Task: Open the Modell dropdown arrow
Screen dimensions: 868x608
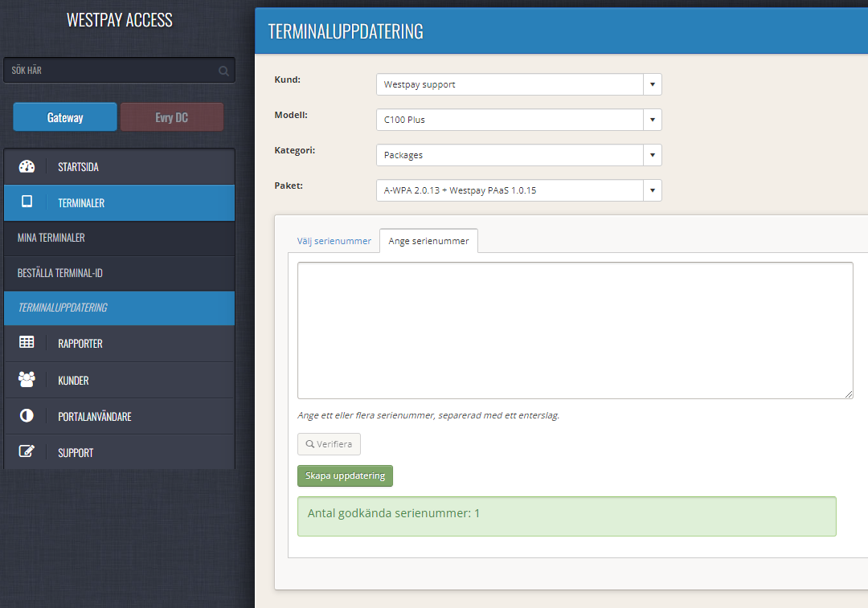Action: [653, 120]
